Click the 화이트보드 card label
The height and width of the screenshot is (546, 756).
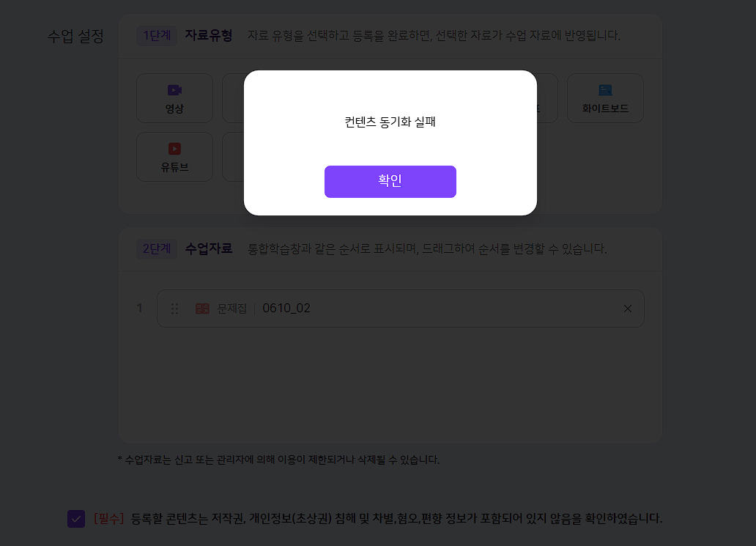click(605, 108)
